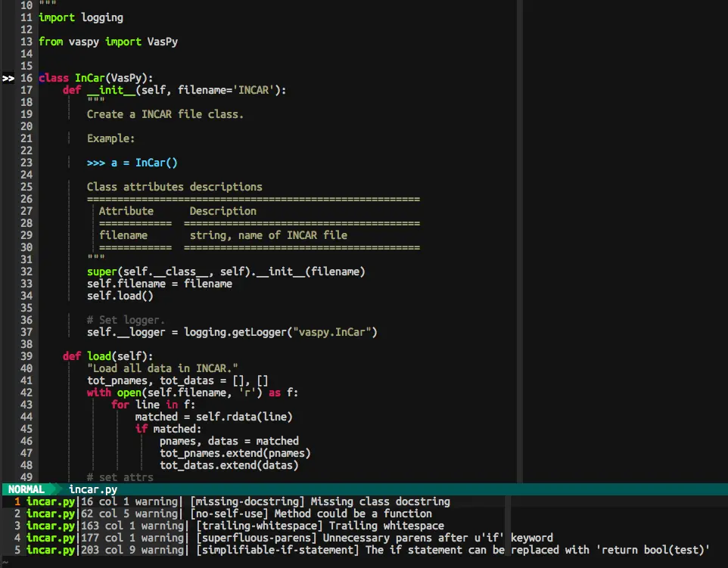Click the 'Example:' docstring line
Image resolution: width=728 pixels, height=568 pixels.
pyautogui.click(x=110, y=138)
